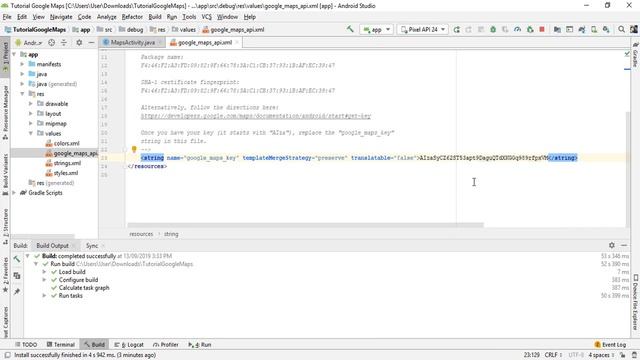This screenshot has width=640, height=360.
Task: Switch to Sync tab in Build panel
Action: click(x=92, y=245)
